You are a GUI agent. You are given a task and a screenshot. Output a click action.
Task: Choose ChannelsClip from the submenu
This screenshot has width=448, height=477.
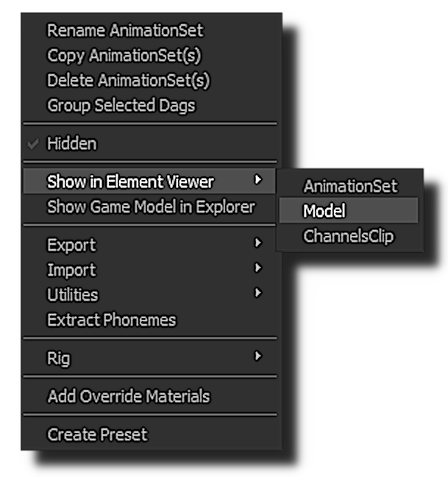(349, 237)
